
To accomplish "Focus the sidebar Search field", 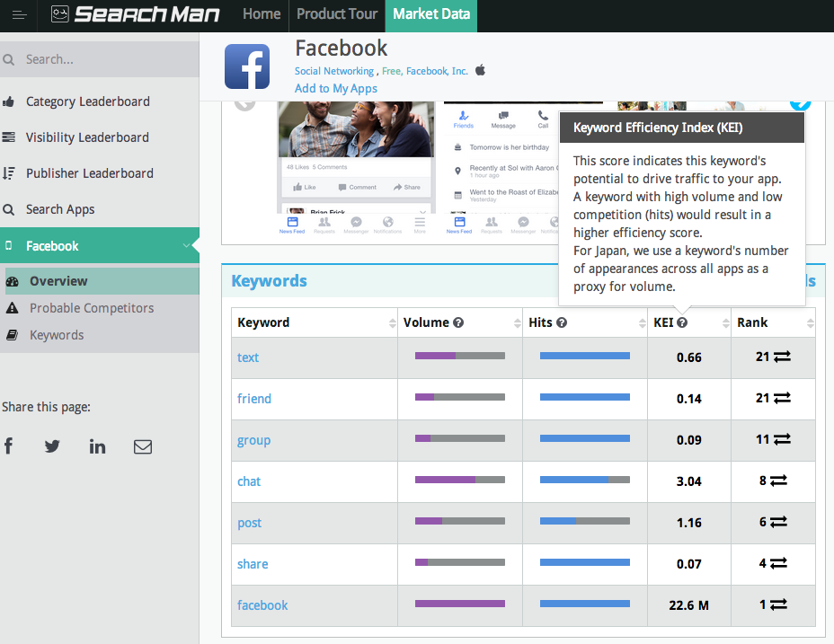I will pyautogui.click(x=100, y=59).
